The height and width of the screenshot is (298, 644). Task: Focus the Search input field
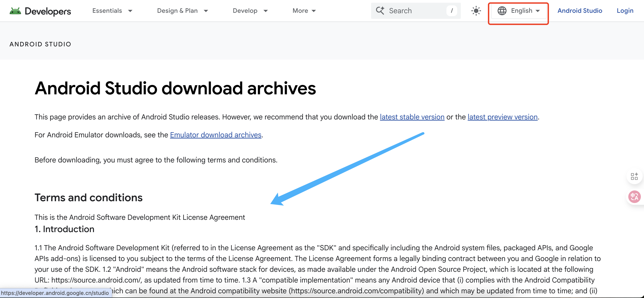click(416, 11)
